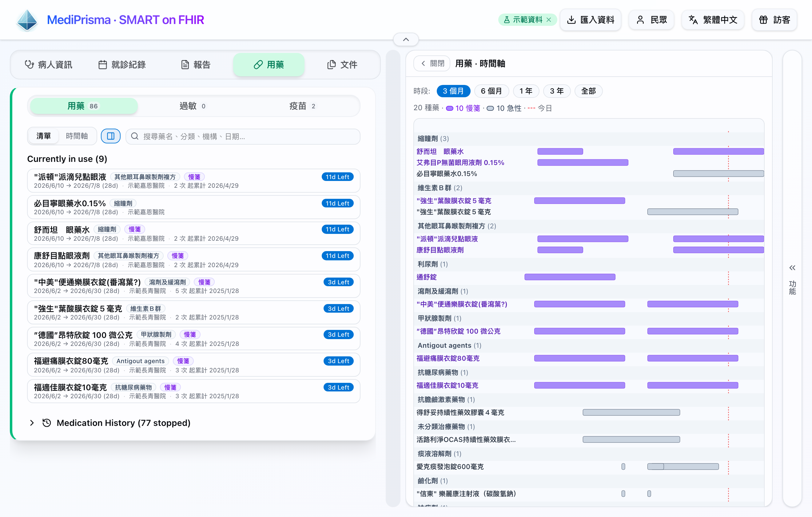Click 慢箋 tag on "中美"便通樂膜衣錠
Image resolution: width=812 pixels, height=517 pixels.
point(204,282)
